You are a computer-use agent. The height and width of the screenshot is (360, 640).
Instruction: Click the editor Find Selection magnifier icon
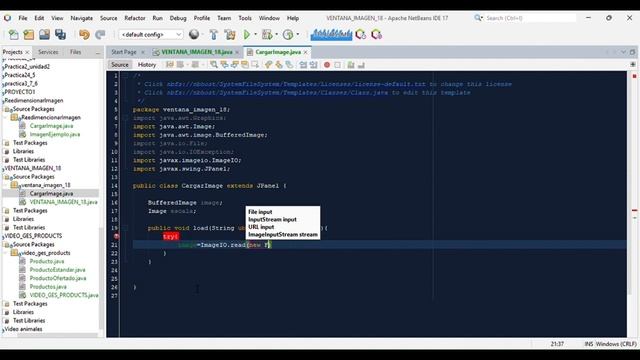(213, 64)
